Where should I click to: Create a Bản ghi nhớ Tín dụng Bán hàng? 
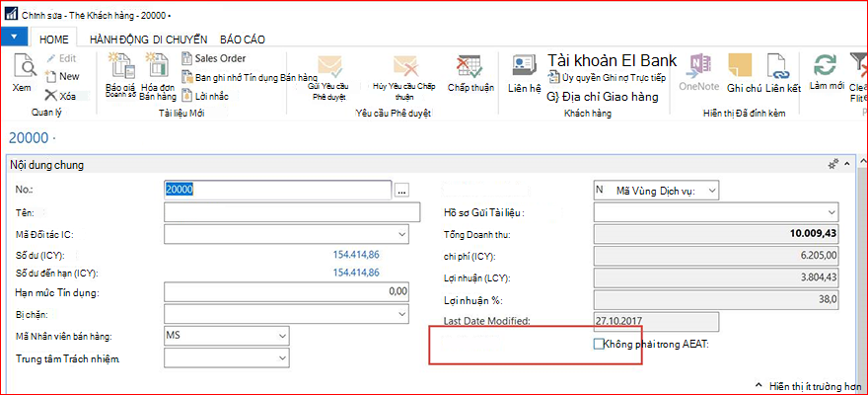tap(250, 77)
